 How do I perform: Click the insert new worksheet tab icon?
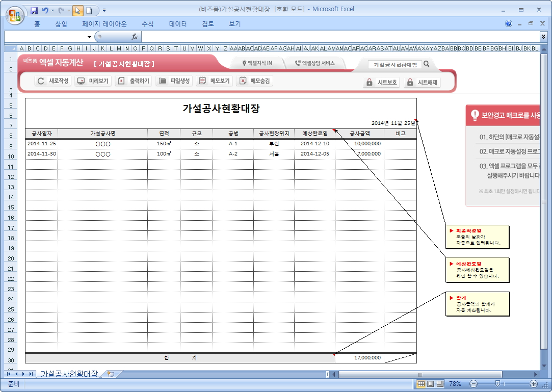click(x=111, y=374)
